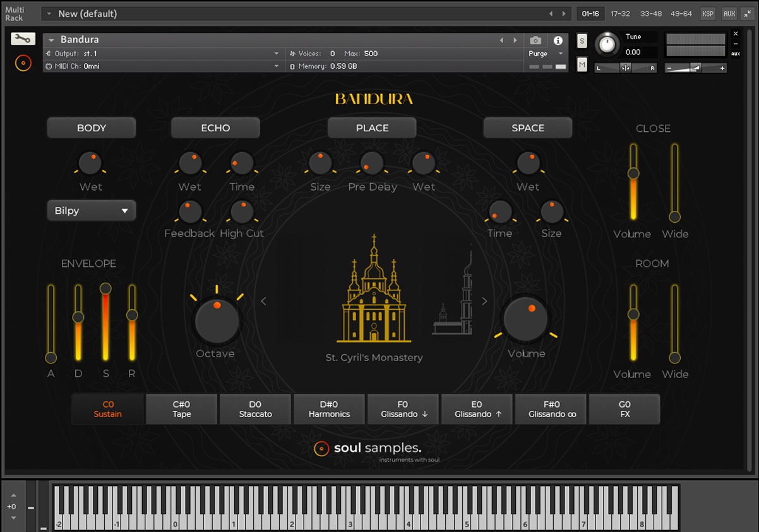Select the D0 Staccato articulation

tap(255, 410)
